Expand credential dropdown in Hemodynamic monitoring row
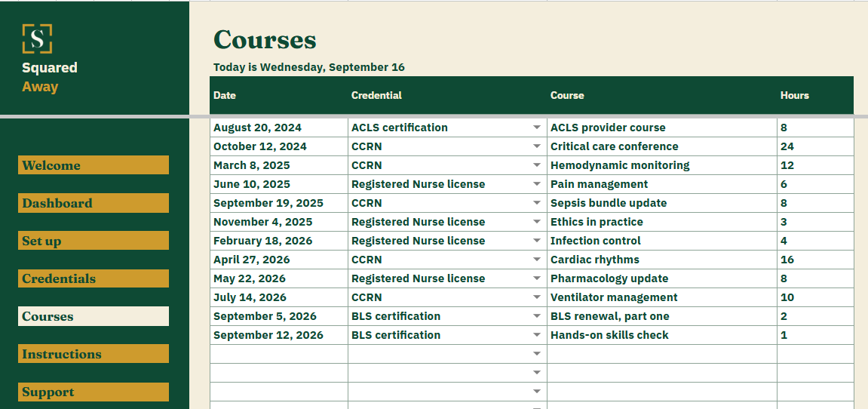This screenshot has height=409, width=868. [x=536, y=165]
